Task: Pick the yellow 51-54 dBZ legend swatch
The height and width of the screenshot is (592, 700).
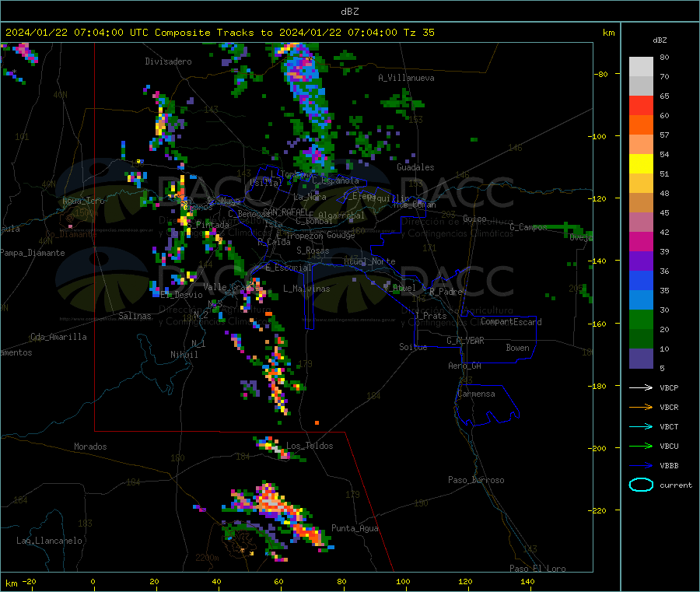Action: pyautogui.click(x=641, y=164)
